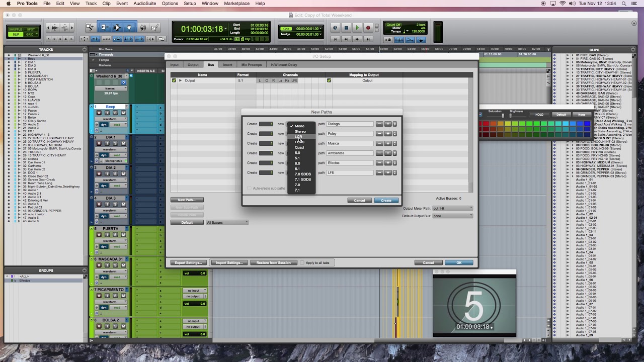Switch to the Mic Preamps tab
This screenshot has width=644, height=362.
(252, 65)
